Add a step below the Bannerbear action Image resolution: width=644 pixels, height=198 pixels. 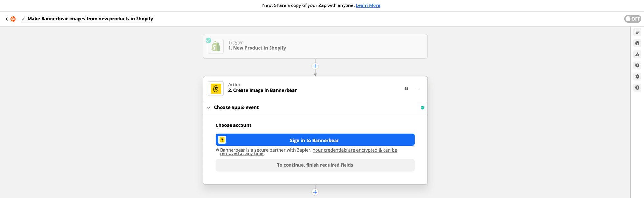(x=315, y=192)
